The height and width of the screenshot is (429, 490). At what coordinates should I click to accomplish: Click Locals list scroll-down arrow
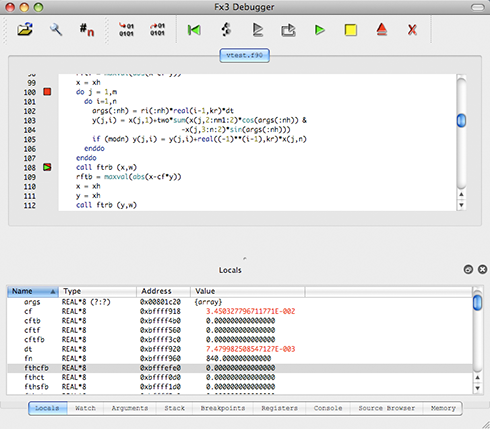point(477,388)
